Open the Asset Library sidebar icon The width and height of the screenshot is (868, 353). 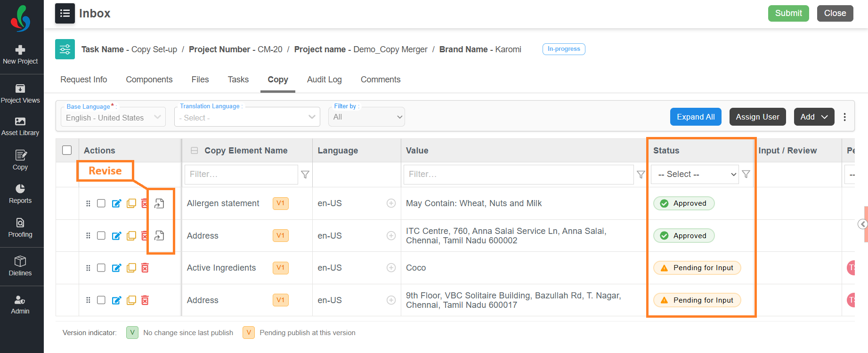pyautogui.click(x=20, y=127)
